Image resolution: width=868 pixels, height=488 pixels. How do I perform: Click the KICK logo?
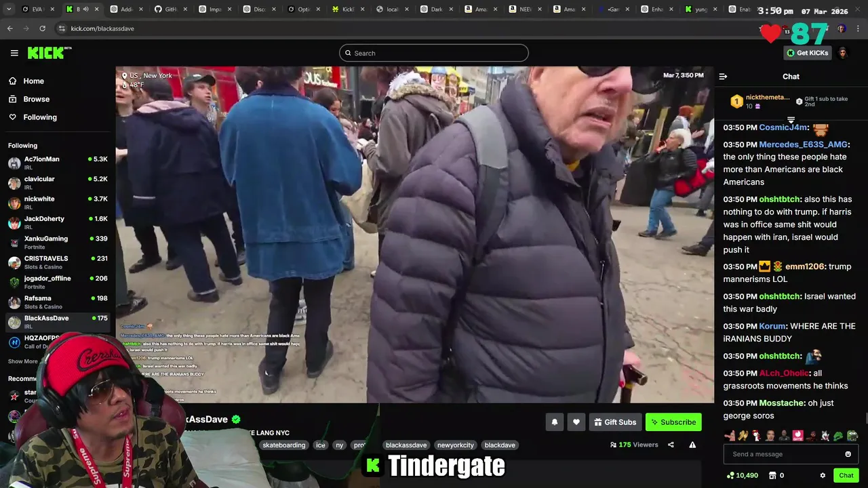pyautogui.click(x=49, y=53)
